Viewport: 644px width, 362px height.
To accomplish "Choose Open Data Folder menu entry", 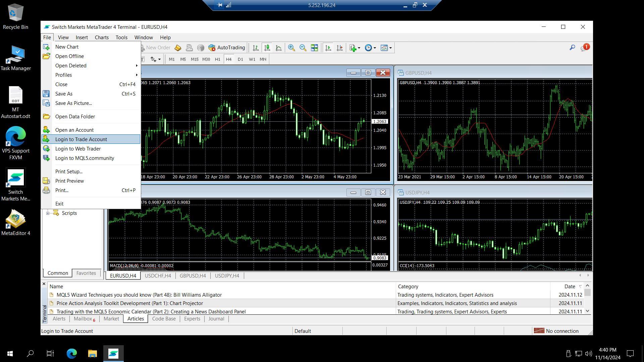I will point(75,117).
